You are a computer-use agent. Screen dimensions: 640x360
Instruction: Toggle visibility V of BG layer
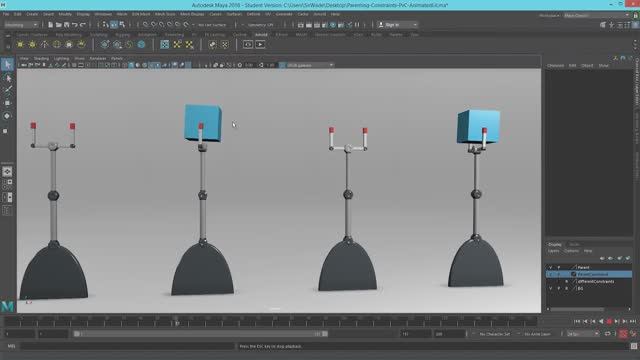550,288
